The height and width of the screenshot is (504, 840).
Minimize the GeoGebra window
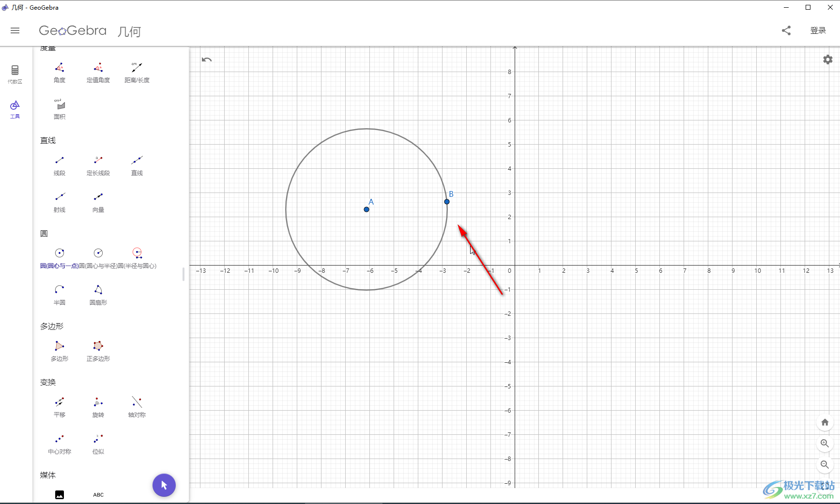(x=786, y=7)
